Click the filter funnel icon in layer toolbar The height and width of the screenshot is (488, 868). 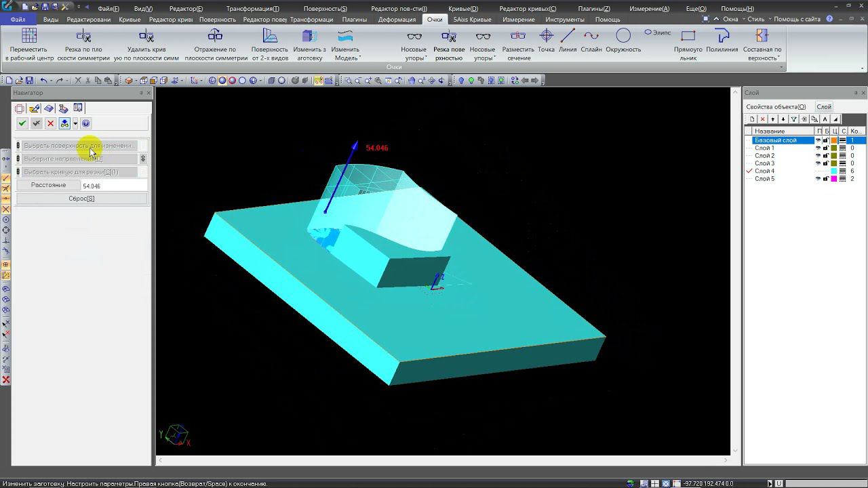point(794,119)
